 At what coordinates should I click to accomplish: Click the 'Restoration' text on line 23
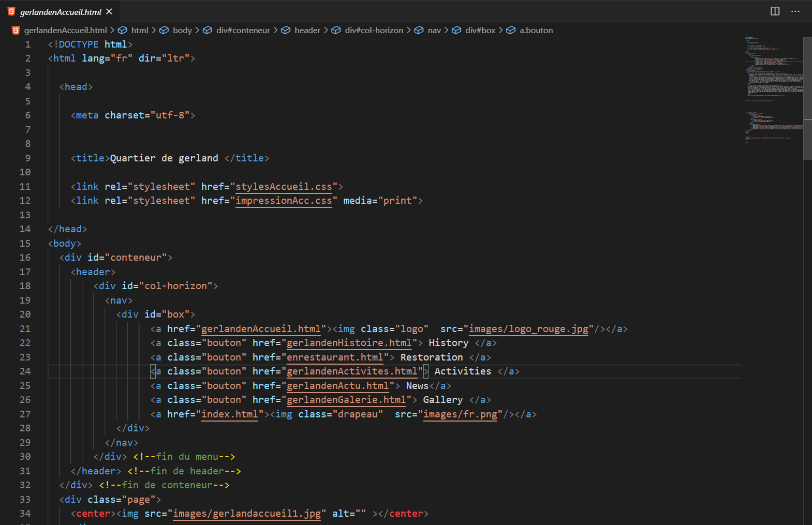tap(432, 357)
